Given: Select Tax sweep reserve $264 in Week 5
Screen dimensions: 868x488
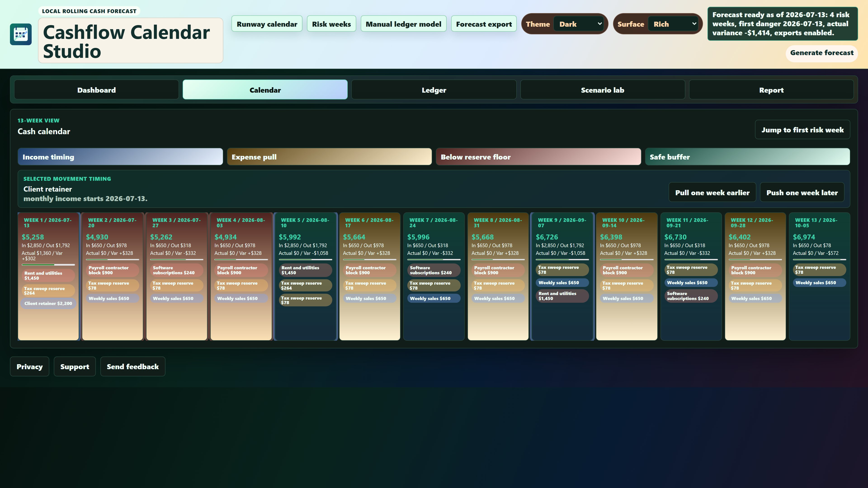Looking at the screenshot, I should (x=305, y=286).
